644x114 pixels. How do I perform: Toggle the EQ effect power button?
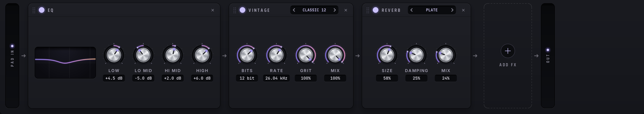(42, 10)
